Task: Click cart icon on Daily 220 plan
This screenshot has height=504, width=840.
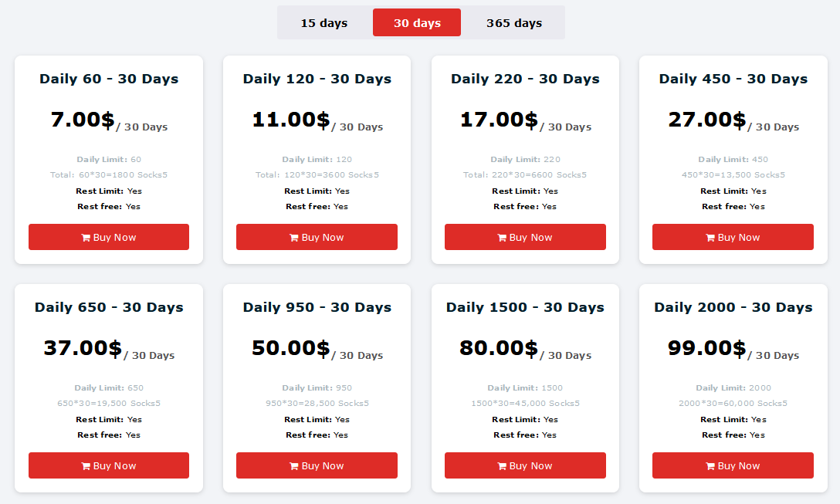Action: pyautogui.click(x=502, y=238)
